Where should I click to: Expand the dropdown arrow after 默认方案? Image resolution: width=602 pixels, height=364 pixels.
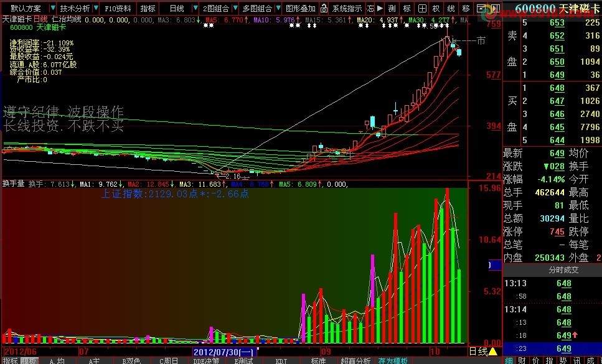coord(53,8)
